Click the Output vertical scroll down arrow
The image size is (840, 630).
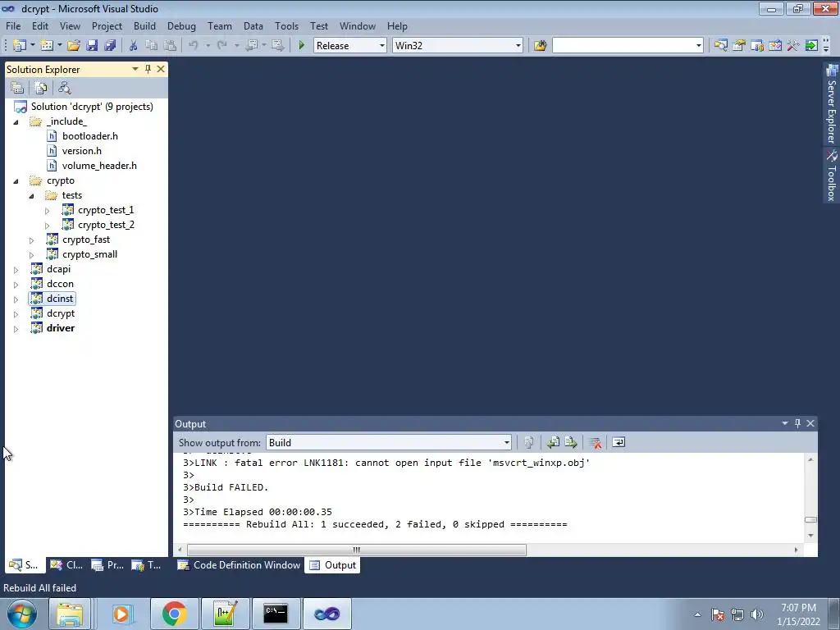[810, 535]
